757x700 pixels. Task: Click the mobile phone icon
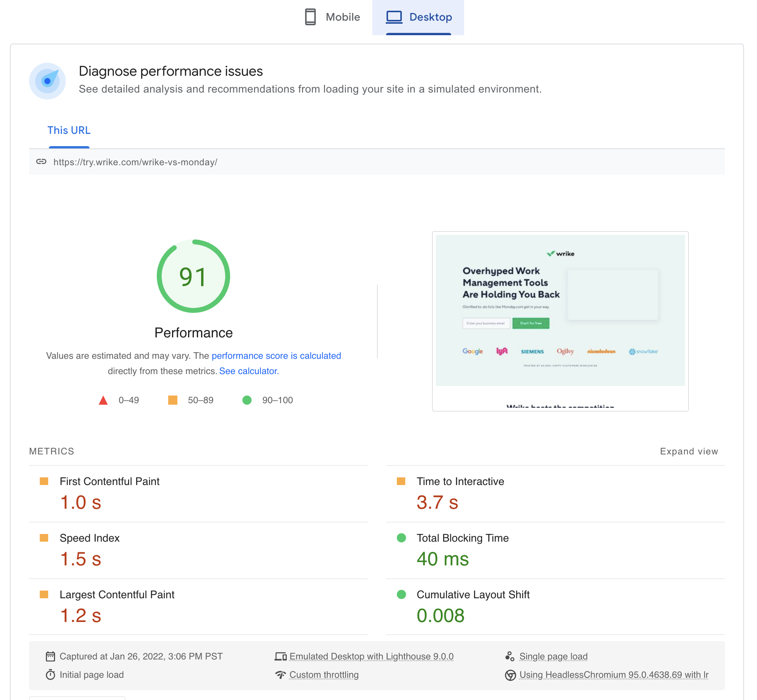310,17
